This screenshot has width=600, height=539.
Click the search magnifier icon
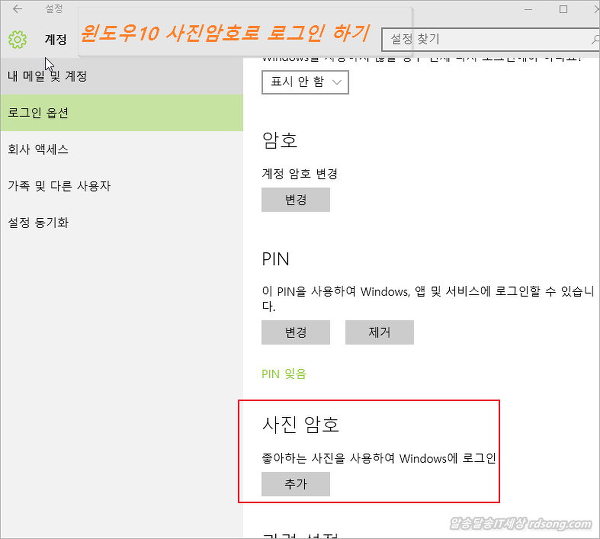595,39
